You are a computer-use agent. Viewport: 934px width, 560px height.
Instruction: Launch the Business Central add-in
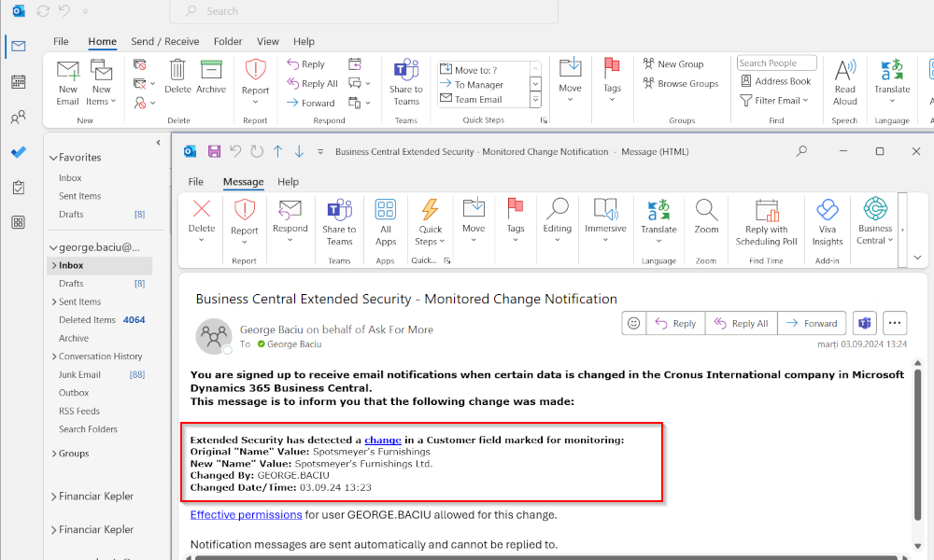874,224
